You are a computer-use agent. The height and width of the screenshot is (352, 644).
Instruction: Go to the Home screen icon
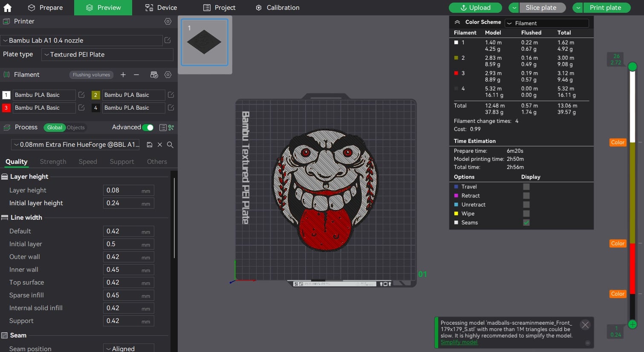[7, 7]
